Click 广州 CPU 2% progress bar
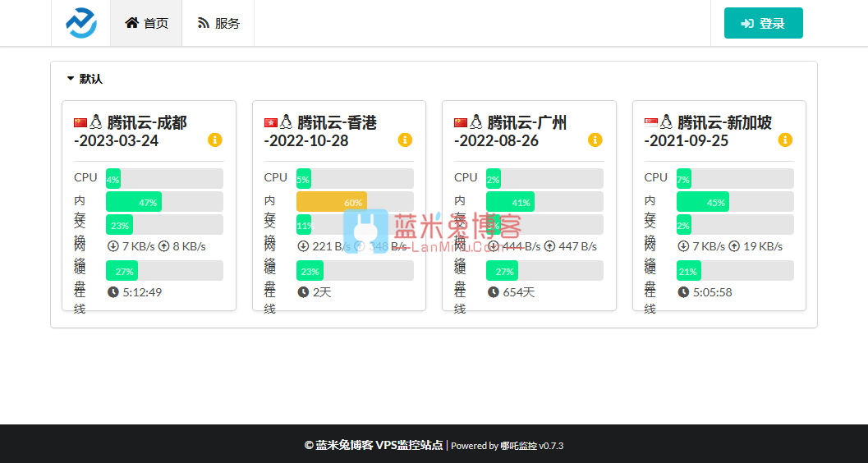 (544, 179)
